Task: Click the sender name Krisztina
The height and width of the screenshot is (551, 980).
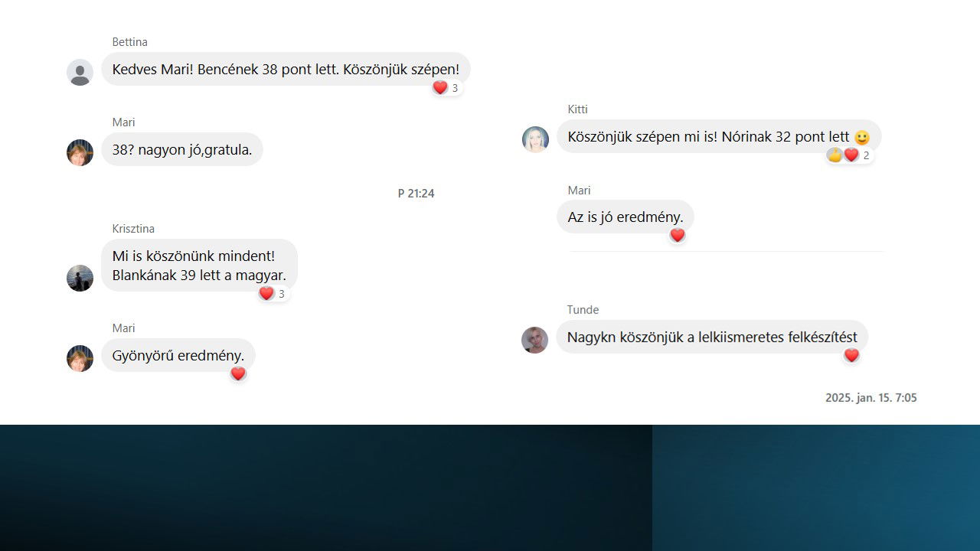Action: (133, 229)
